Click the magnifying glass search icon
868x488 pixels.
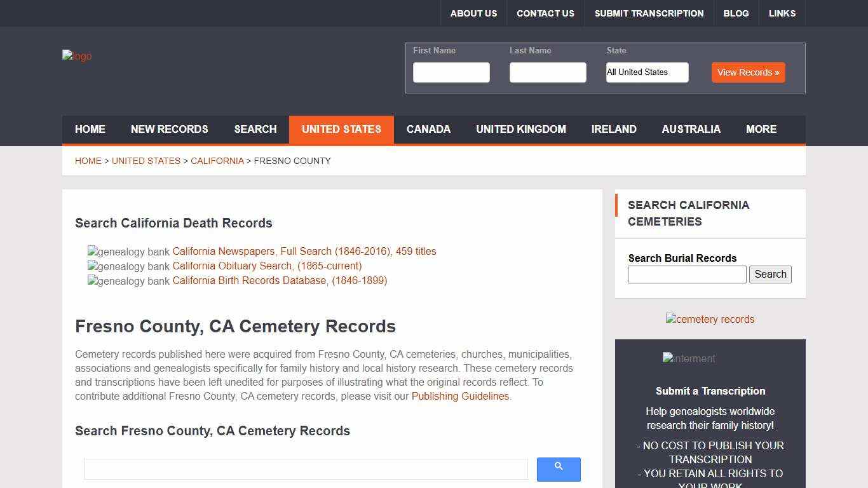(558, 469)
